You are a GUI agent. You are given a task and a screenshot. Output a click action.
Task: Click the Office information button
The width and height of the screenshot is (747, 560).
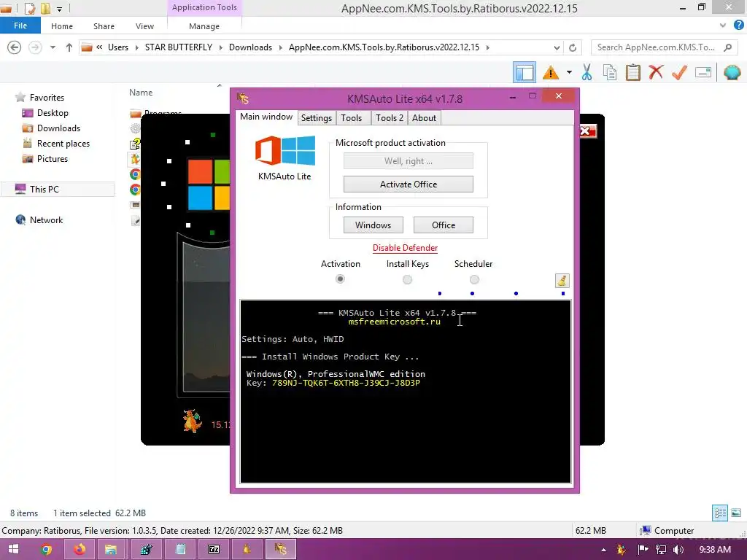[x=443, y=225]
